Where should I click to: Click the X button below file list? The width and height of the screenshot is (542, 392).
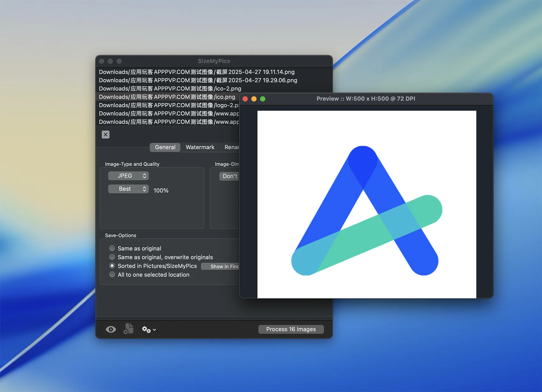(x=106, y=134)
